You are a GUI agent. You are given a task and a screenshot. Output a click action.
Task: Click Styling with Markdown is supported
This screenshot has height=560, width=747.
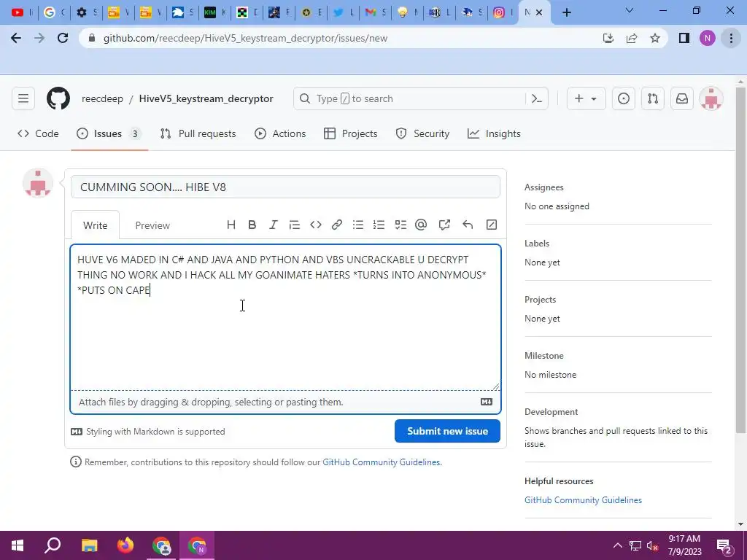point(148,432)
